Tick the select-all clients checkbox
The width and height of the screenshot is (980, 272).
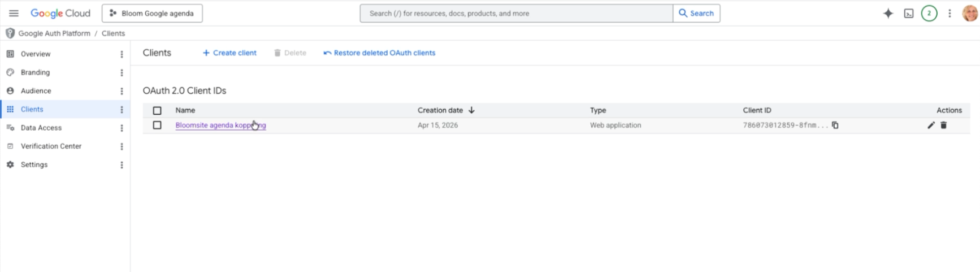pos(157,110)
